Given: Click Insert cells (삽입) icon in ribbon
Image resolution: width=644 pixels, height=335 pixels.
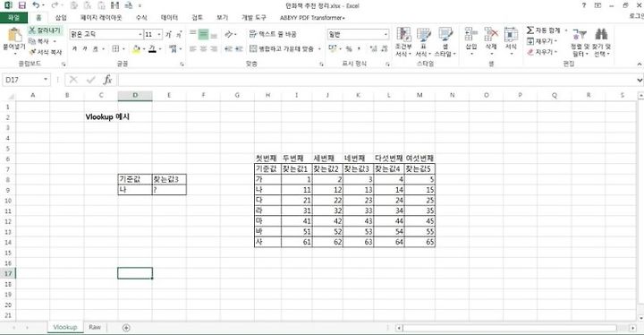Looking at the screenshot, I should pos(471,35).
